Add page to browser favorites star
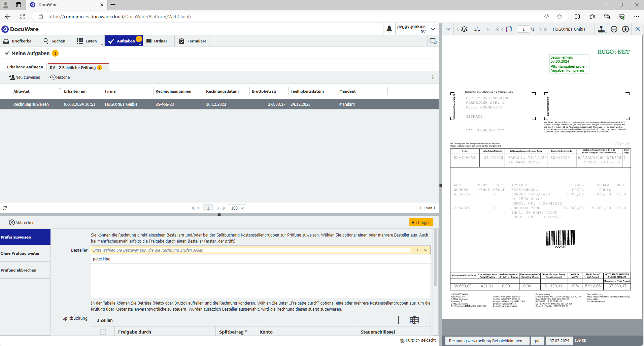 pos(560,17)
